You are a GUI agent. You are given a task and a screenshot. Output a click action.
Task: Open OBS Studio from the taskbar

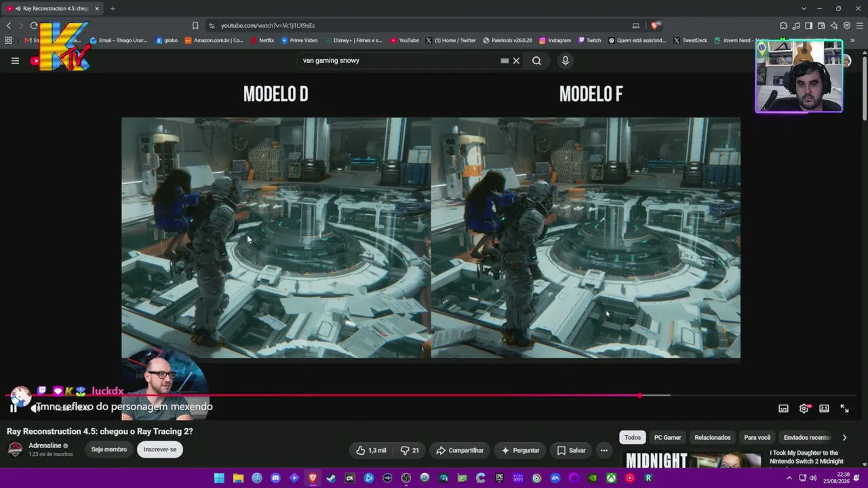point(406,479)
